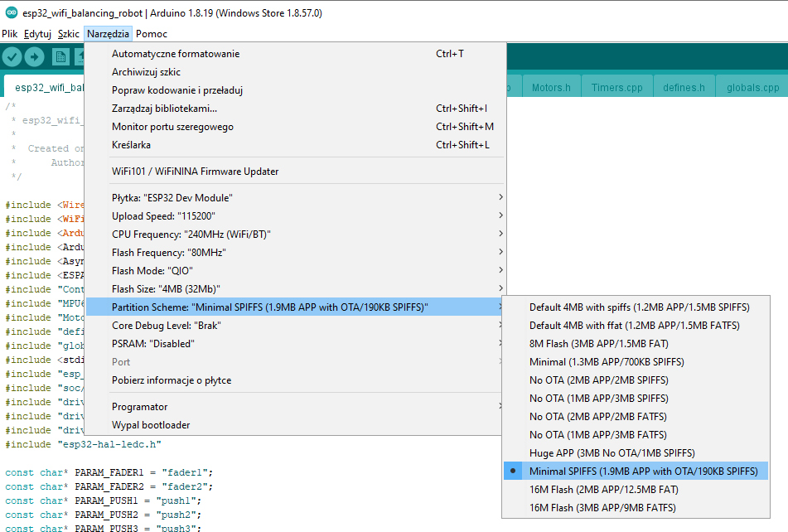Launch WiFi101 / WiFiNINA Firmware Updater
The height and width of the screenshot is (532, 788).
pos(295,172)
